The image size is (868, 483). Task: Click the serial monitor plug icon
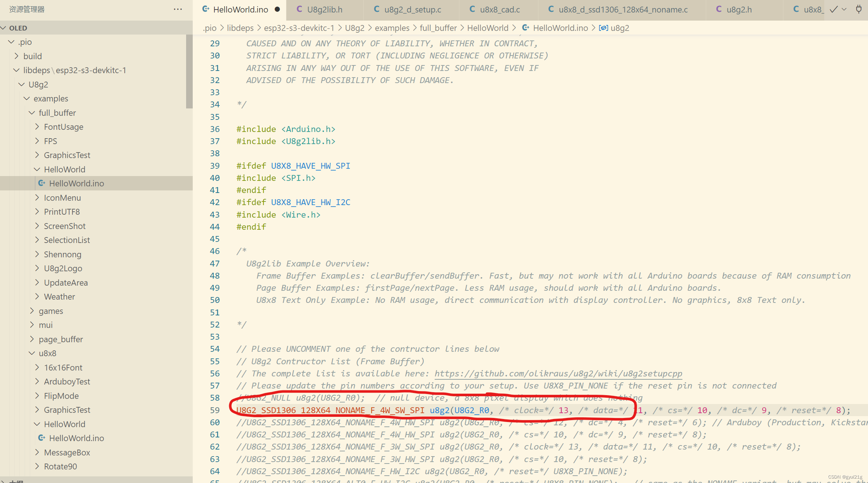858,9
